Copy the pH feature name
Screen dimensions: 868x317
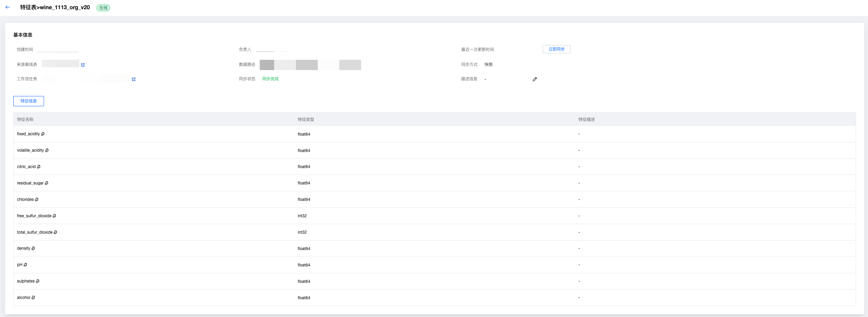26,265
